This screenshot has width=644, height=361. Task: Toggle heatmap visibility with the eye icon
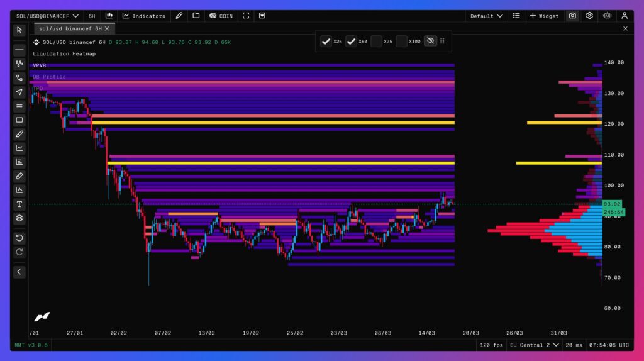tap(430, 42)
